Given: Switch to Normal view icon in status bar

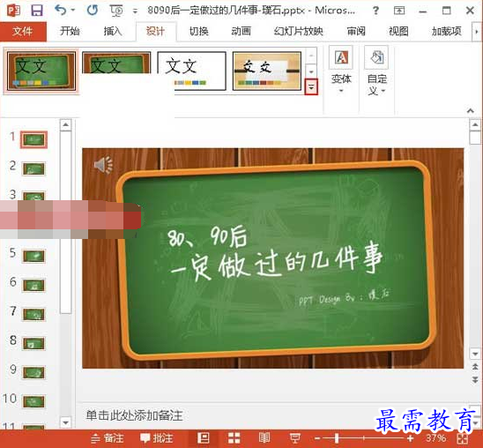Looking at the screenshot, I should tap(204, 437).
